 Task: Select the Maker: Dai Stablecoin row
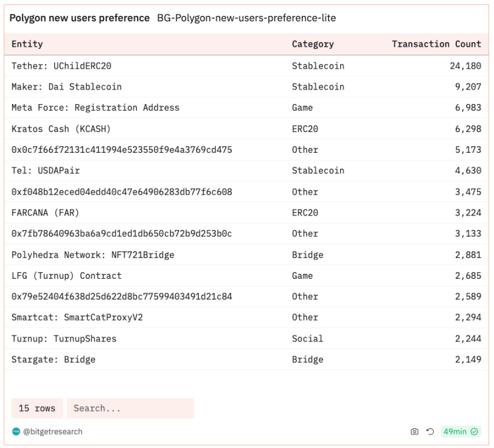246,86
